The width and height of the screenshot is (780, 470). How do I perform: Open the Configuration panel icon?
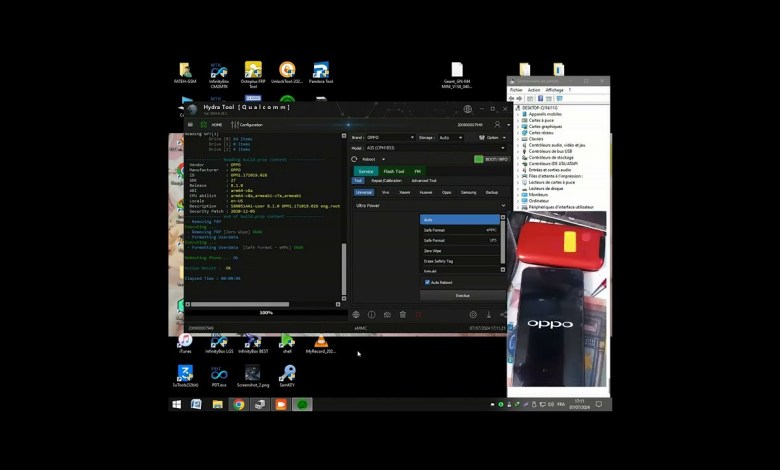tap(235, 124)
